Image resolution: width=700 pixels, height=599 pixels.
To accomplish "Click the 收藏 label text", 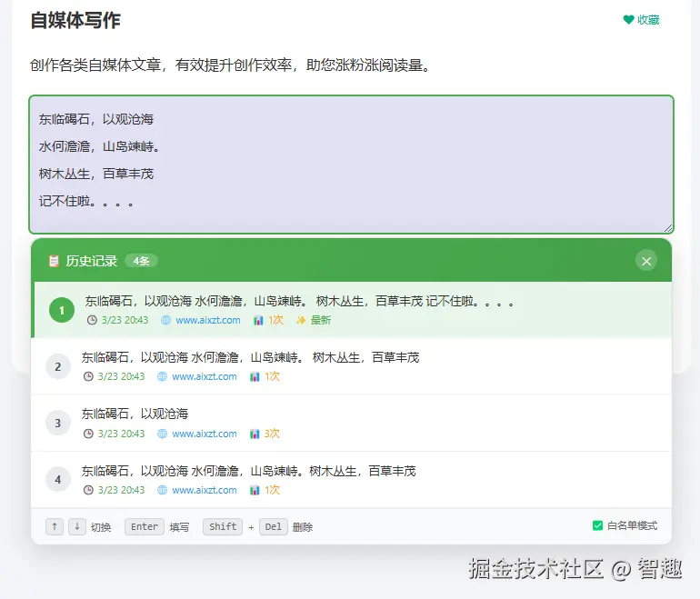I will 648,20.
